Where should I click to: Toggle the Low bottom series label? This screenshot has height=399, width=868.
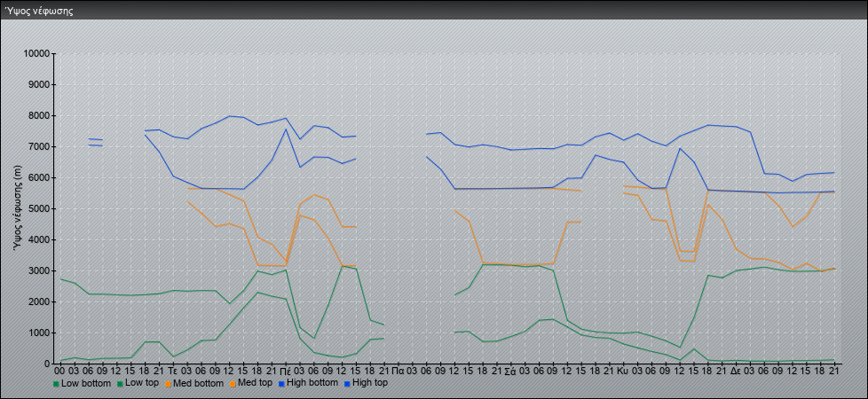point(85,384)
